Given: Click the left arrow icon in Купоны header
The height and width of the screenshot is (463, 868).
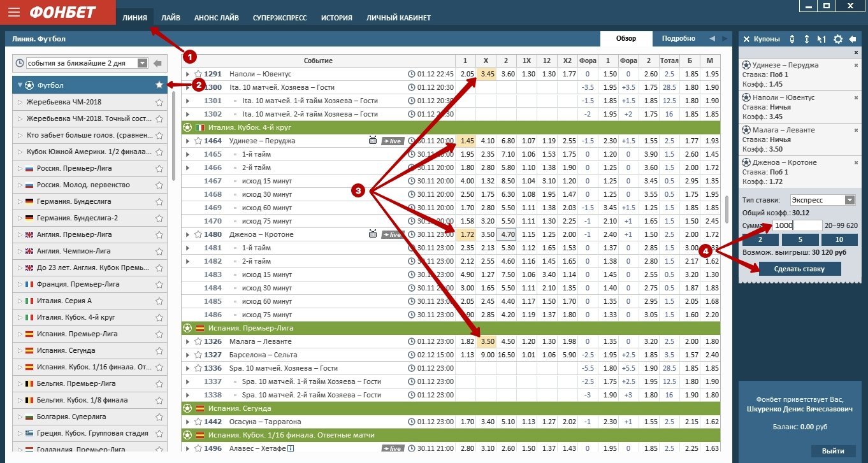Looking at the screenshot, I should (x=853, y=39).
